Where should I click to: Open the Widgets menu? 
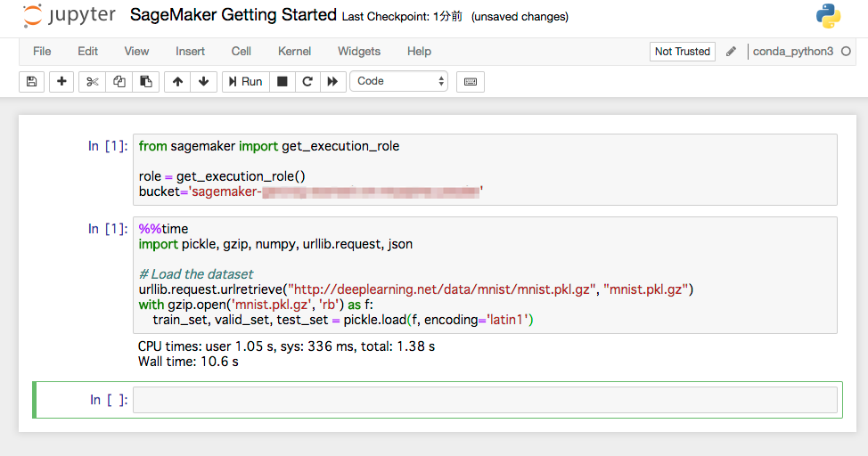coord(359,52)
